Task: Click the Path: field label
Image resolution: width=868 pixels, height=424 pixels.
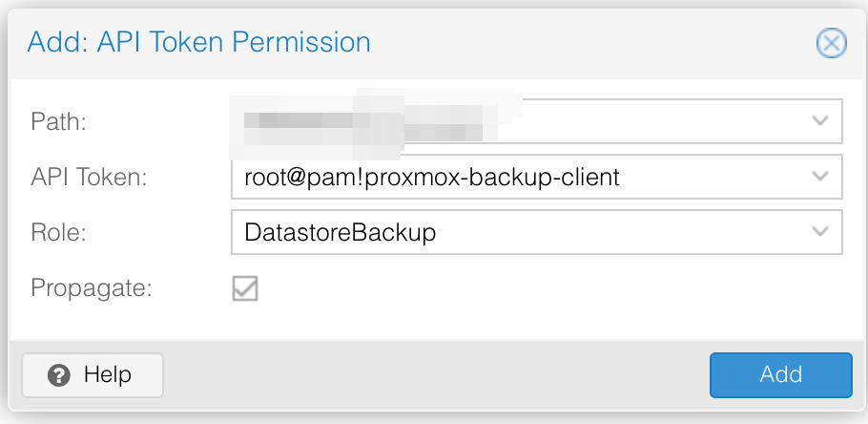Action: [x=59, y=121]
